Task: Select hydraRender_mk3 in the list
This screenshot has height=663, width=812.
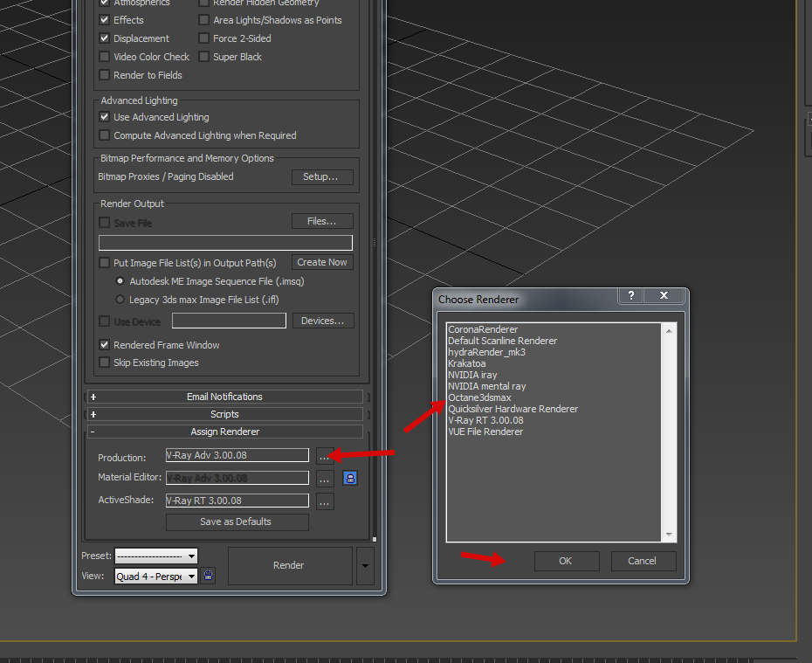Action: click(x=486, y=352)
